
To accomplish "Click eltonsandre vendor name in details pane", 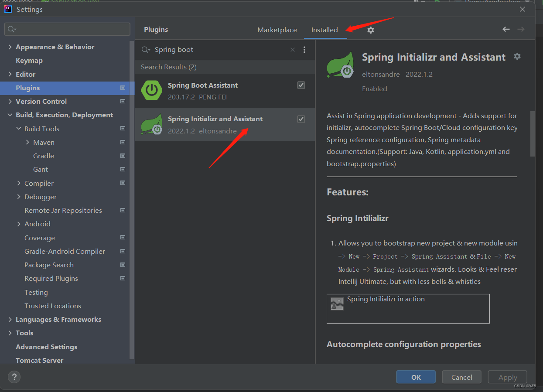I will [x=381, y=74].
